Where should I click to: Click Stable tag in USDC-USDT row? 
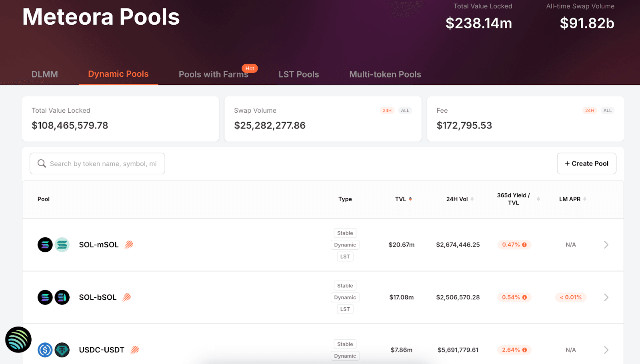coord(345,344)
